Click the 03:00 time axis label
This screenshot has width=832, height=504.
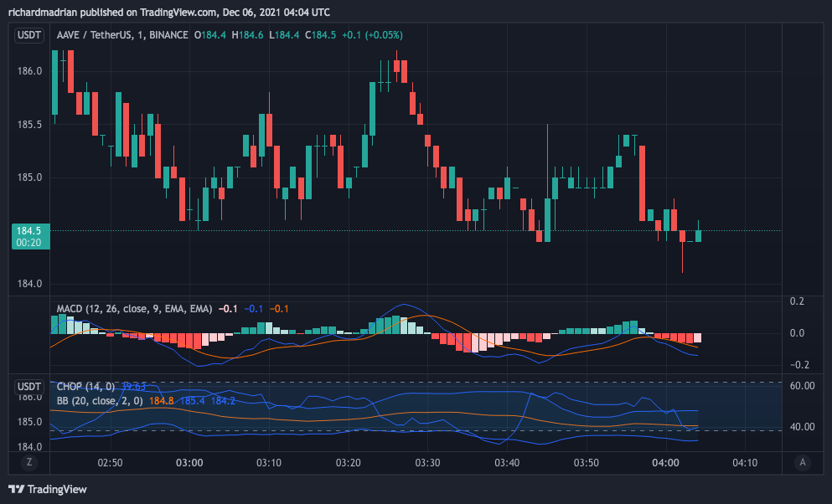[x=189, y=463]
